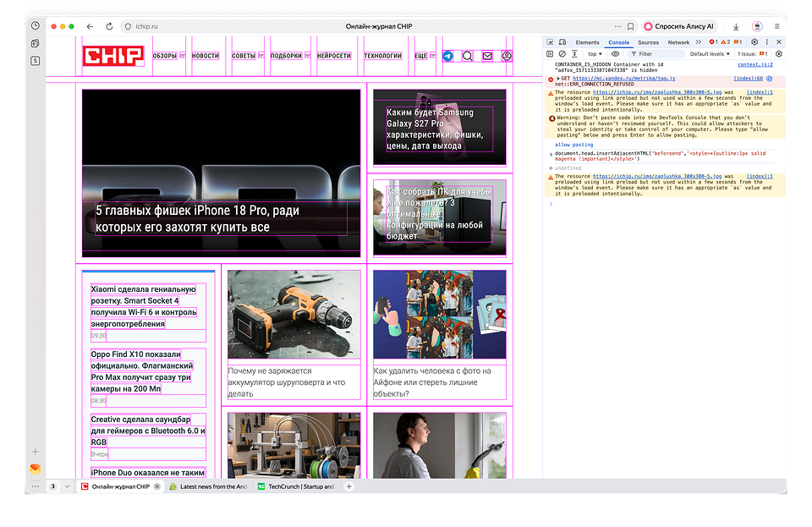Screen dimensions: 812x527
Task: Click the shield site-protection icon in address bar
Action: pyautogui.click(x=128, y=26)
